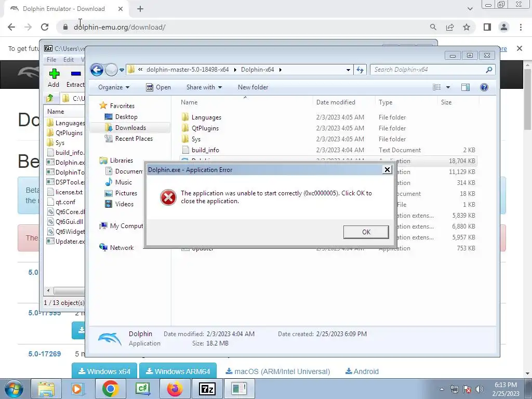Click the Chrome address bar URL

point(119,27)
